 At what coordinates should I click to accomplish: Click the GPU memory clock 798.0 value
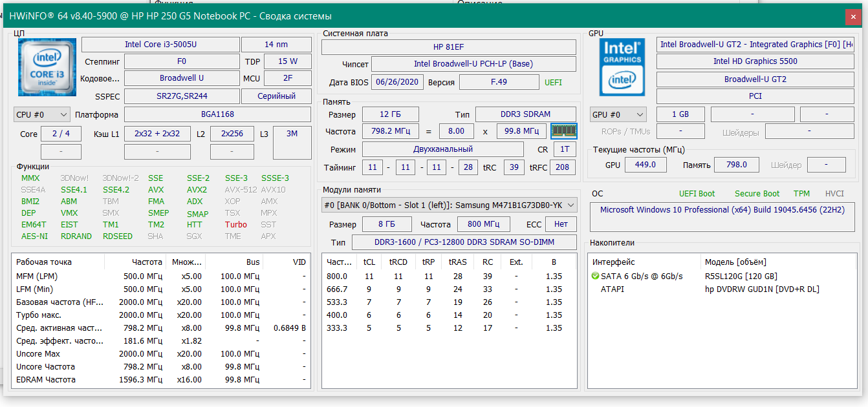tap(737, 165)
